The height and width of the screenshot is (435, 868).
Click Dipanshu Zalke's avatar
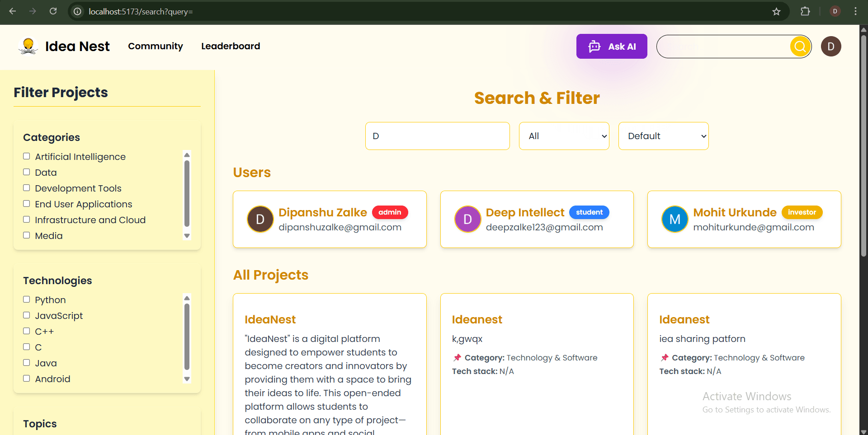(260, 219)
